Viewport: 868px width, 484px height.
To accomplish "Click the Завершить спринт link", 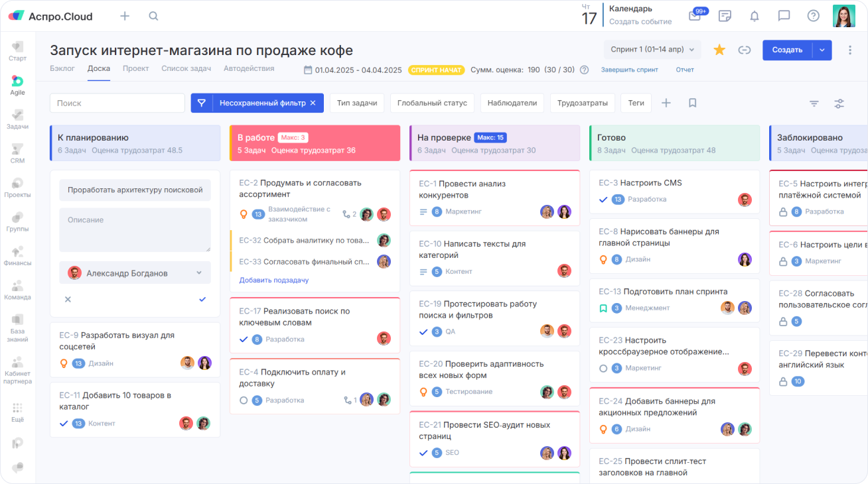I will (629, 69).
